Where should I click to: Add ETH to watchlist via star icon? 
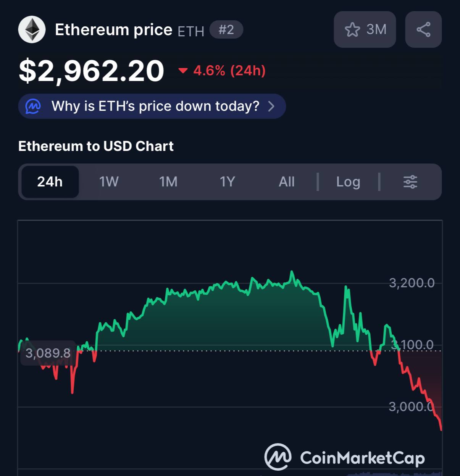pyautogui.click(x=352, y=29)
